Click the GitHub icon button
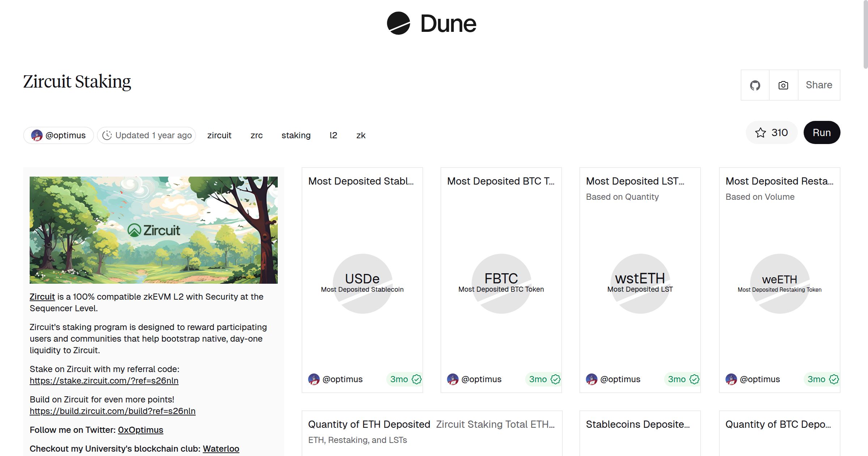The width and height of the screenshot is (868, 456). point(755,85)
